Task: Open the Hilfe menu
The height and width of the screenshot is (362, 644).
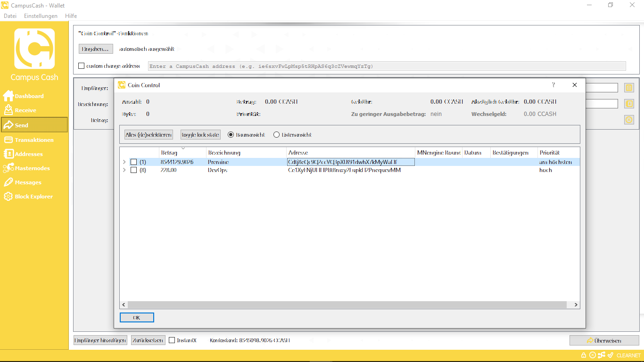Action: [x=71, y=16]
